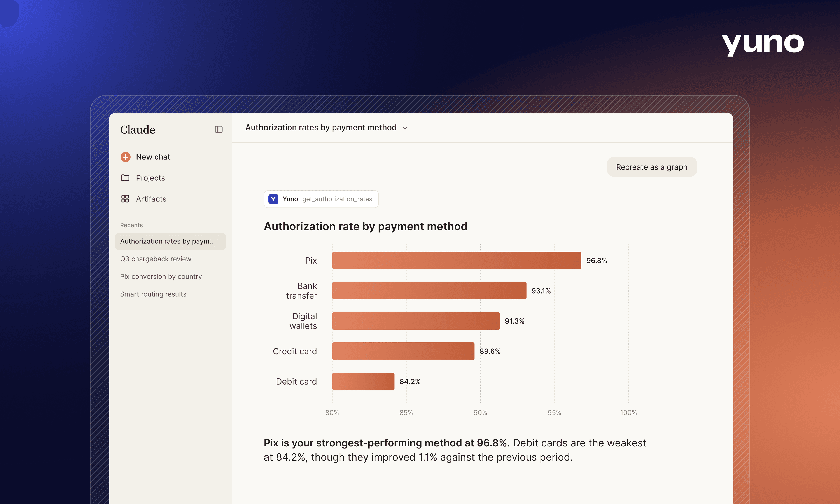
Task: Open Pix conversion by country chat
Action: tap(161, 276)
